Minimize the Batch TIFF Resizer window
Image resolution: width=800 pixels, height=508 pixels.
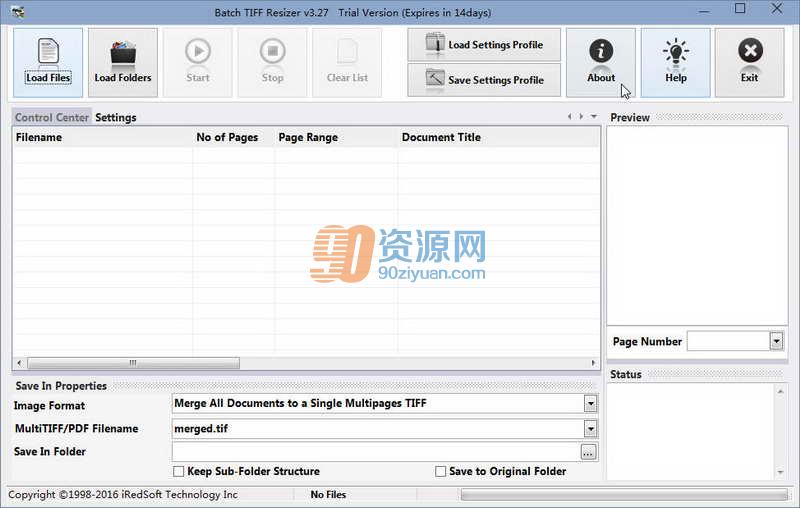coord(704,10)
